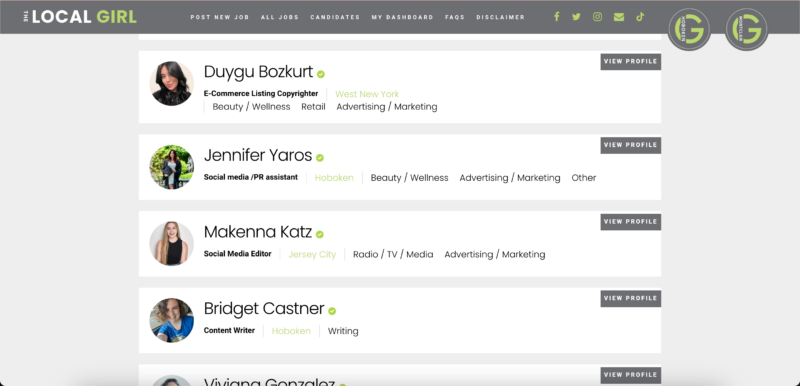Open My Dashboard from navigation
The image size is (800, 386).
[x=403, y=17]
